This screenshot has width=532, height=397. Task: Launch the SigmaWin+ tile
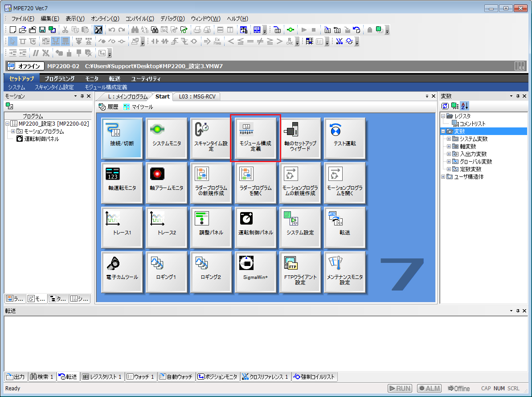coord(255,271)
